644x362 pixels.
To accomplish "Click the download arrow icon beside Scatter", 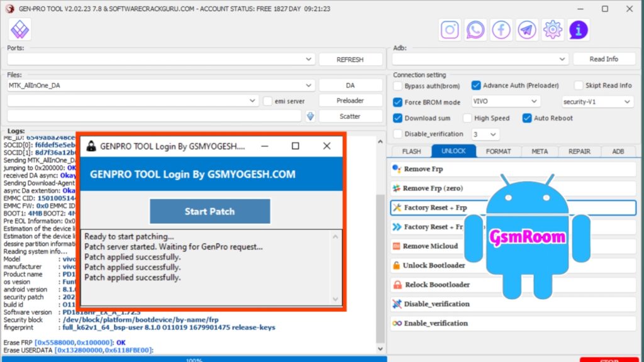I will pos(310,116).
